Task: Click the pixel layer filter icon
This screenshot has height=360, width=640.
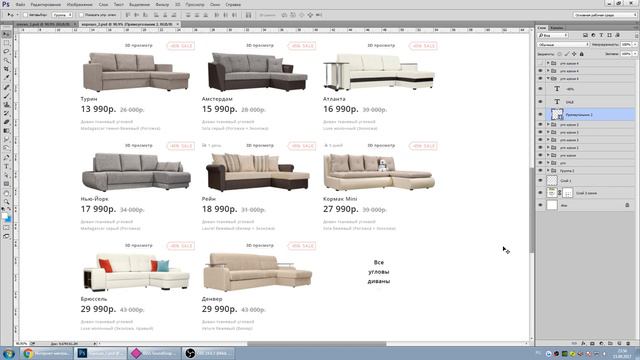Action: [585, 36]
